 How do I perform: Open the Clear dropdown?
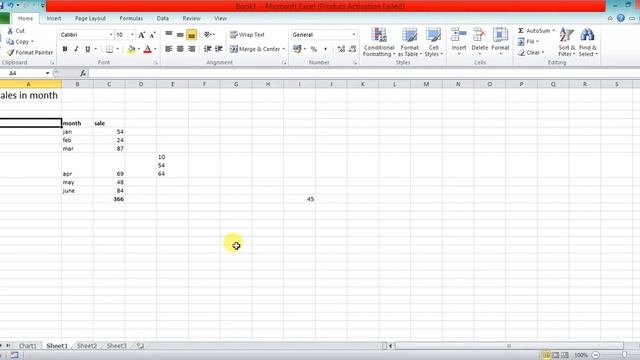(x=531, y=53)
